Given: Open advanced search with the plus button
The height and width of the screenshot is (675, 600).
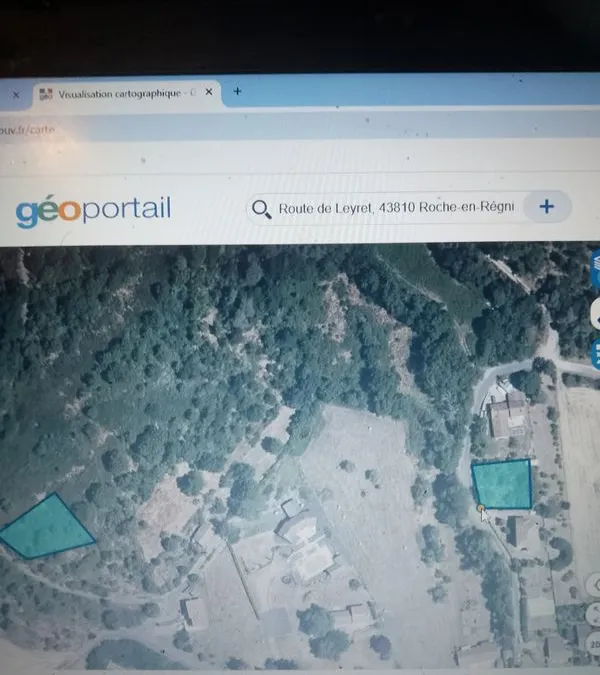Looking at the screenshot, I should tap(547, 207).
